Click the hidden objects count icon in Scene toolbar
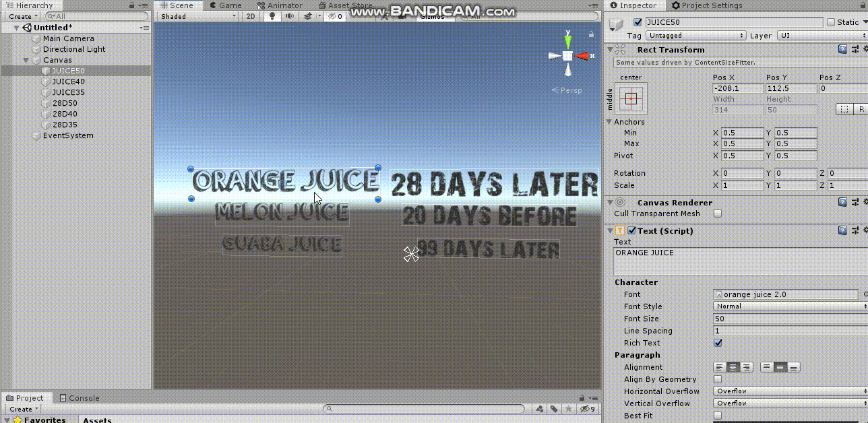Screen dimensions: 868x423 click(x=336, y=16)
